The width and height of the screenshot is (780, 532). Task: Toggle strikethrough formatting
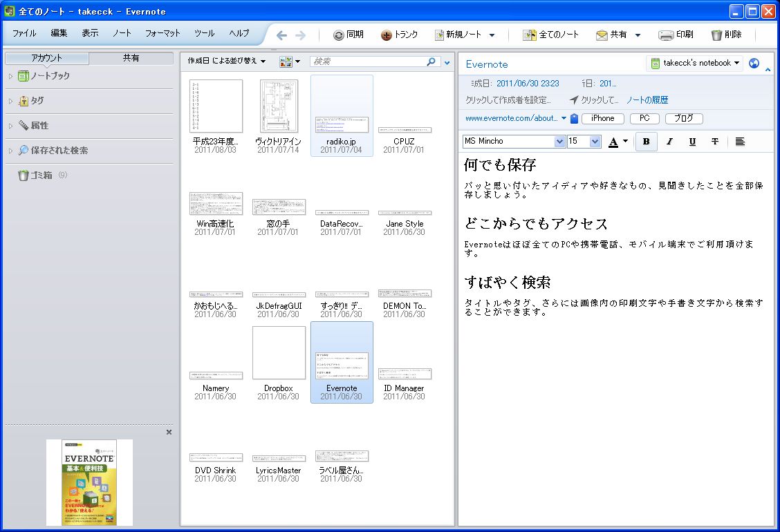pyautogui.click(x=715, y=142)
